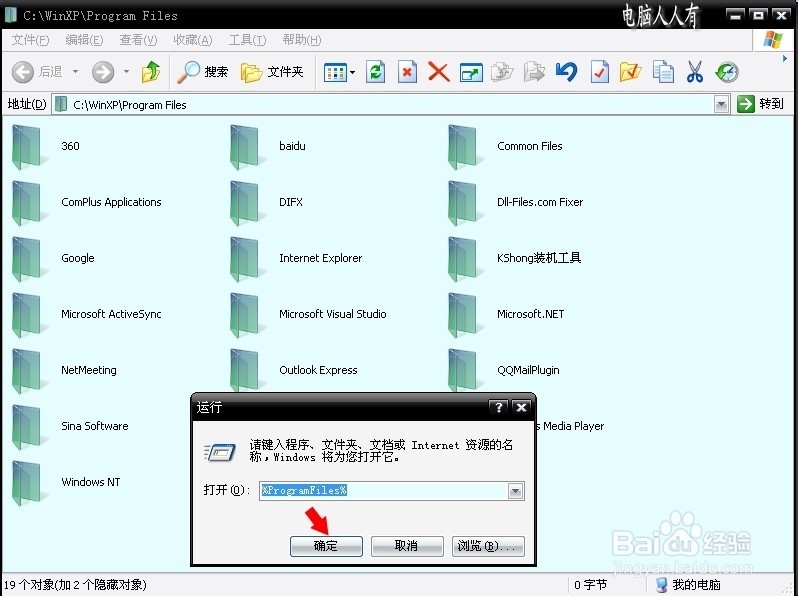Open the forward history dropdown arrow
The image size is (798, 596).
pyautogui.click(x=126, y=72)
